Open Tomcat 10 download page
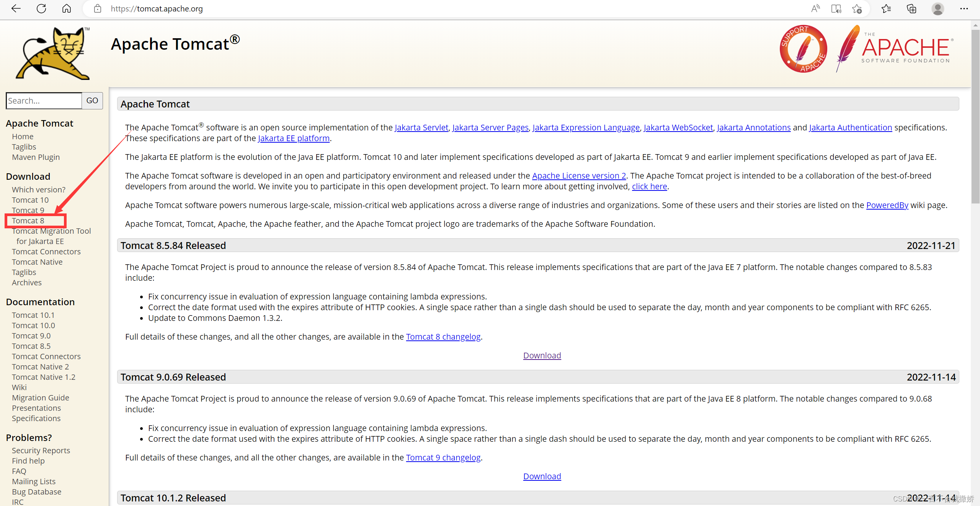This screenshot has width=980, height=506. pyautogui.click(x=30, y=200)
